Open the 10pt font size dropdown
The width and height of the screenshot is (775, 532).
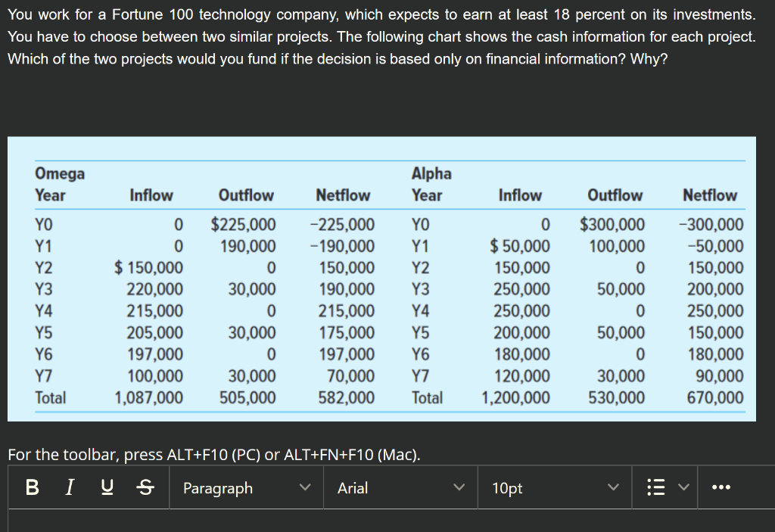(x=552, y=487)
